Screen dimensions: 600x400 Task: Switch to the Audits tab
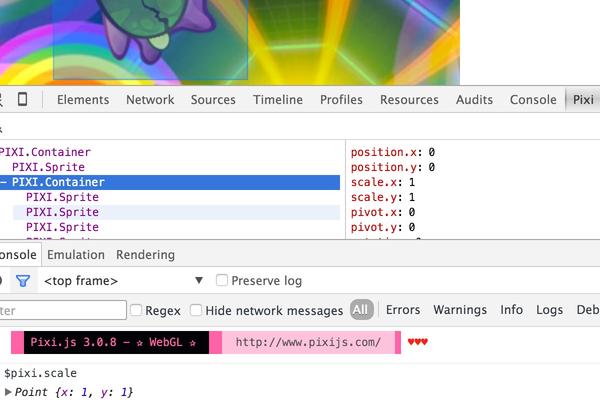pos(474,100)
